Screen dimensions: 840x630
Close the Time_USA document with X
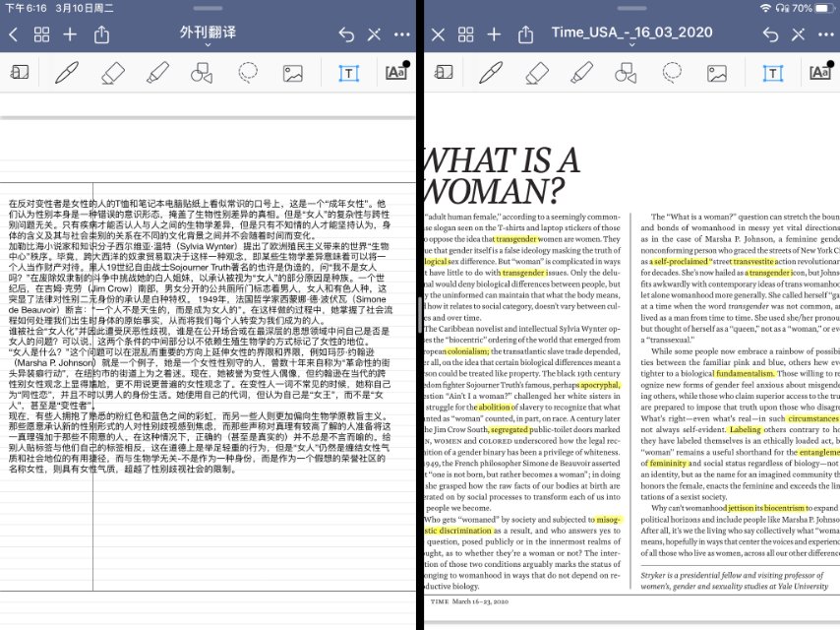pos(439,34)
